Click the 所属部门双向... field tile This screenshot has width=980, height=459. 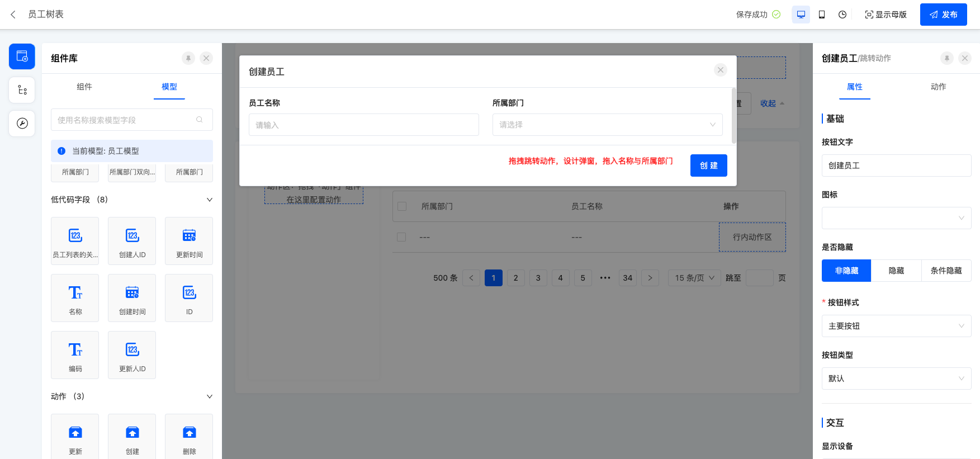coord(132,173)
